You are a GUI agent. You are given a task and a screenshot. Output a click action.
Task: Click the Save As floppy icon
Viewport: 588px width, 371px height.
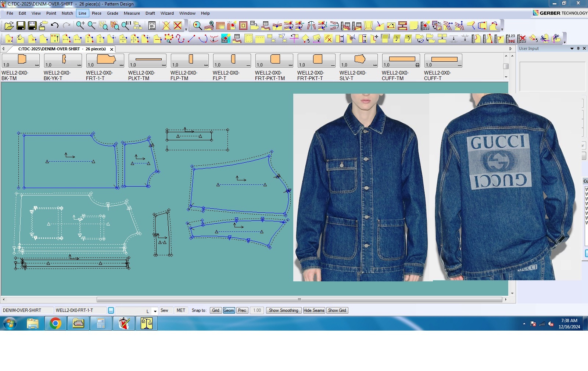(32, 25)
